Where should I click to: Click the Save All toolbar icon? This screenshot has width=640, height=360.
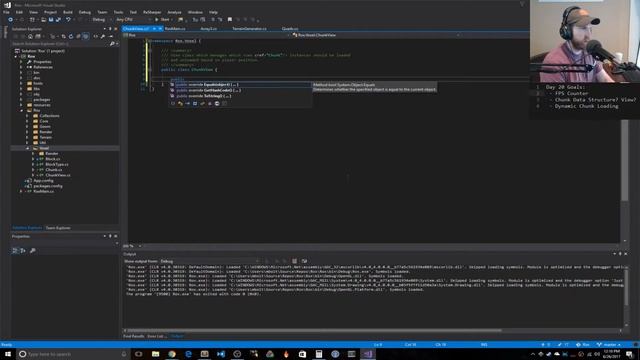58,20
